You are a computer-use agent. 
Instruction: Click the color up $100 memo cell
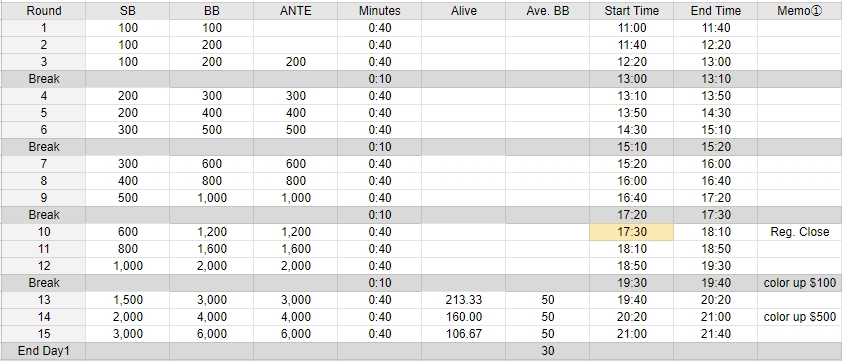click(x=800, y=283)
